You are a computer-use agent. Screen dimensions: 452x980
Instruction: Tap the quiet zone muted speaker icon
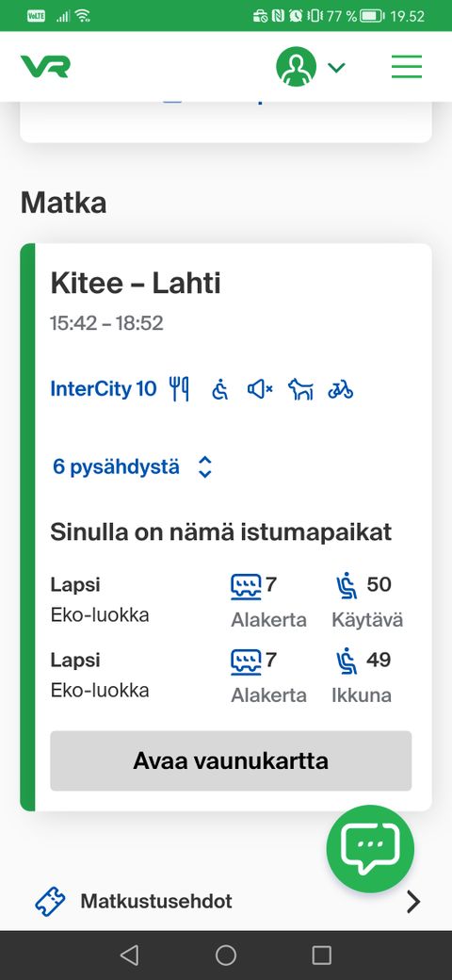[260, 389]
